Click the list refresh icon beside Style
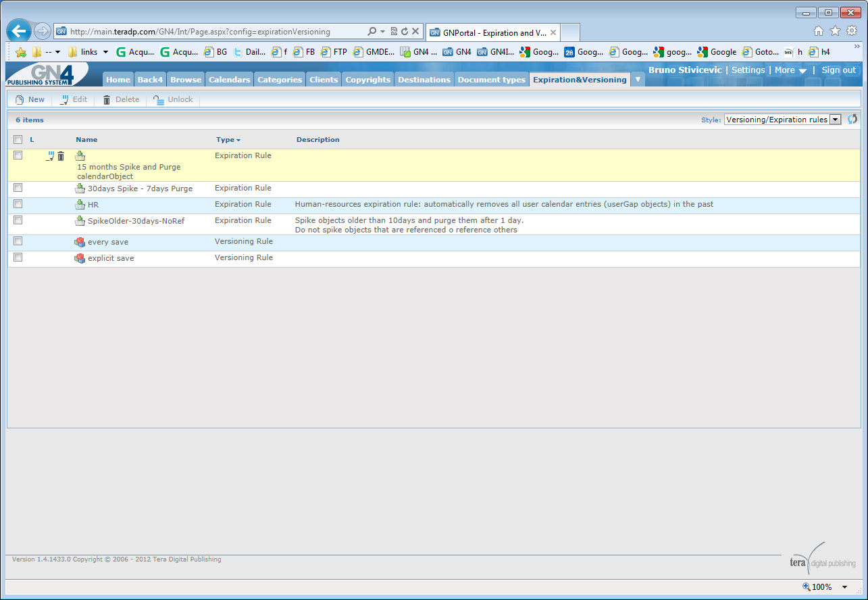 (x=852, y=119)
